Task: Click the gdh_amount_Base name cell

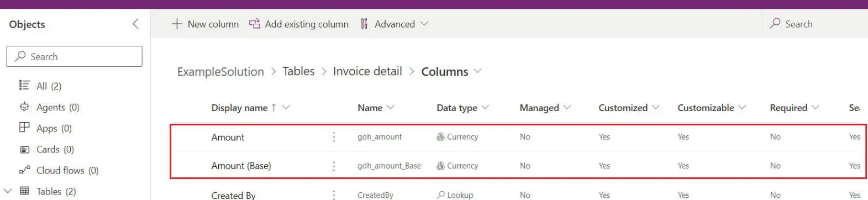Action: click(389, 166)
